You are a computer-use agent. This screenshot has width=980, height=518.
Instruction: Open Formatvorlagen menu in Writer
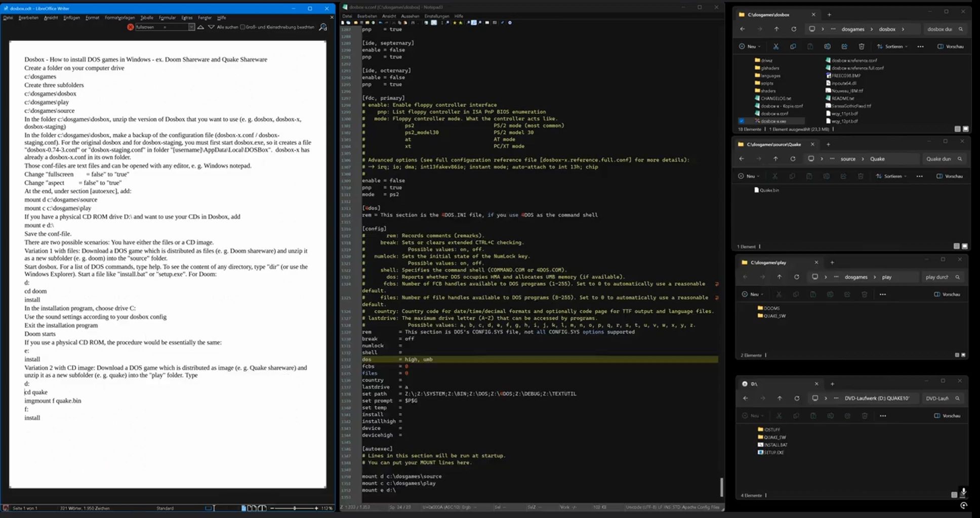point(119,18)
